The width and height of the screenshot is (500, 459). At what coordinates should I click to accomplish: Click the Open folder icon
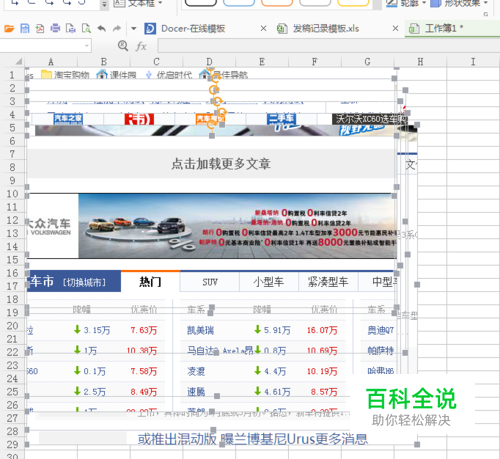click(x=9, y=29)
